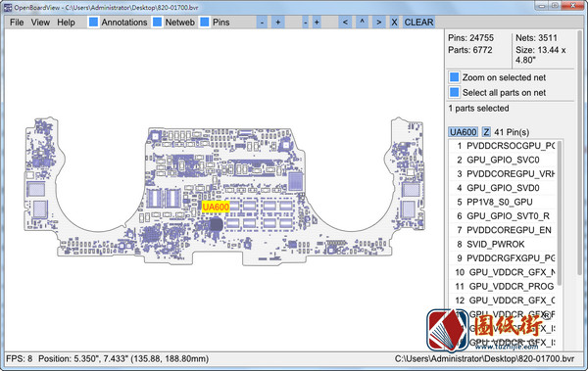Select pin 8 SVID_PWROK in list
This screenshot has width=588, height=371.
502,245
